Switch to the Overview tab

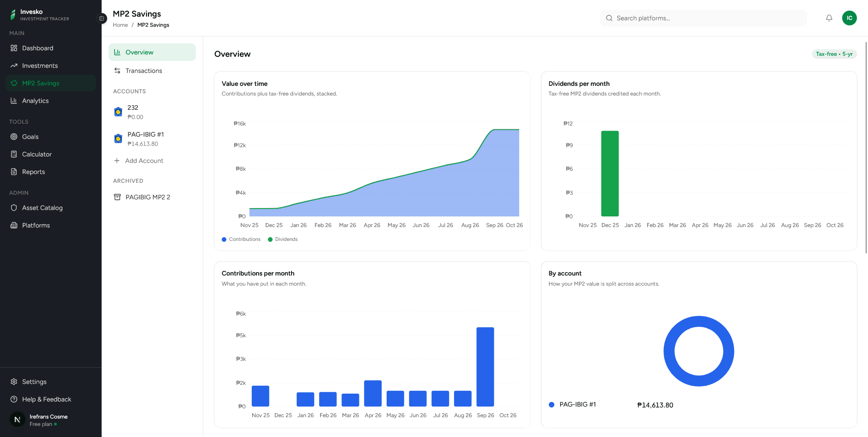152,52
